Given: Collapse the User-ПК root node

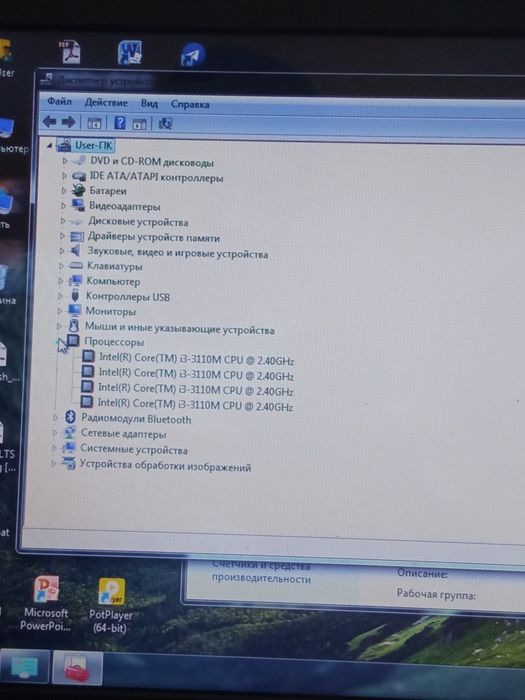Looking at the screenshot, I should (50, 145).
